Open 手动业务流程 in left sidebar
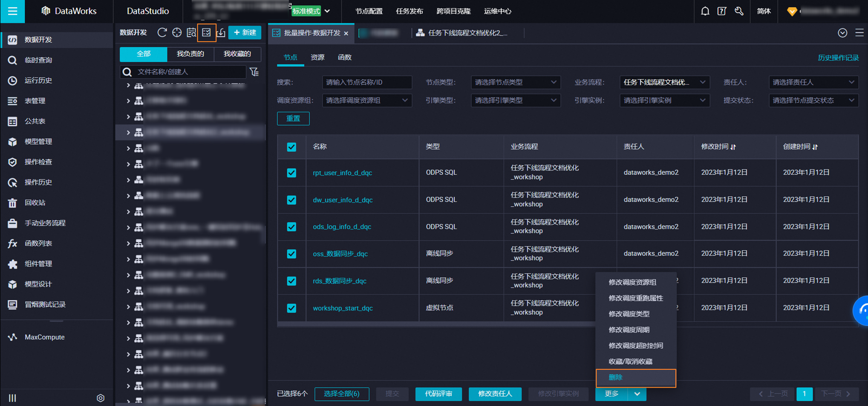 pos(57,223)
